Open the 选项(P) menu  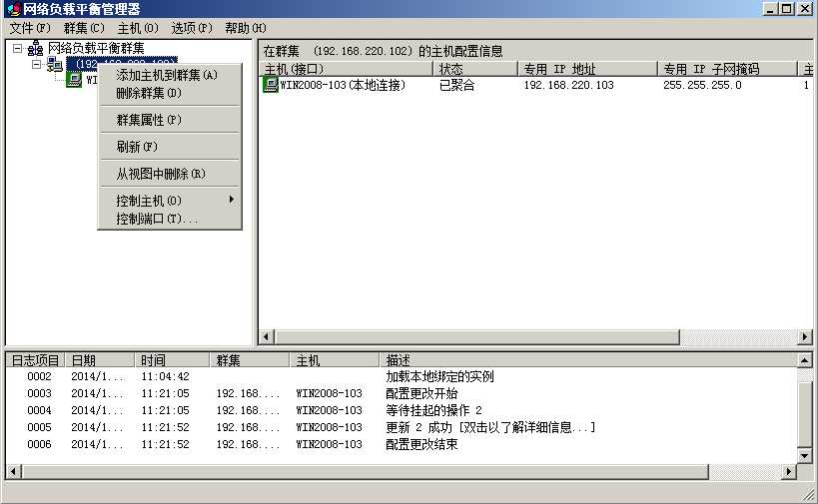tap(192, 28)
